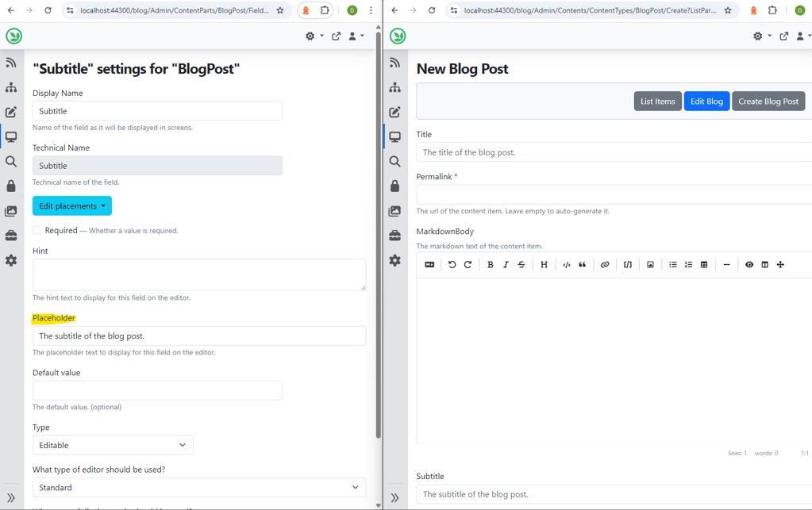Click blog post Title field

614,152
